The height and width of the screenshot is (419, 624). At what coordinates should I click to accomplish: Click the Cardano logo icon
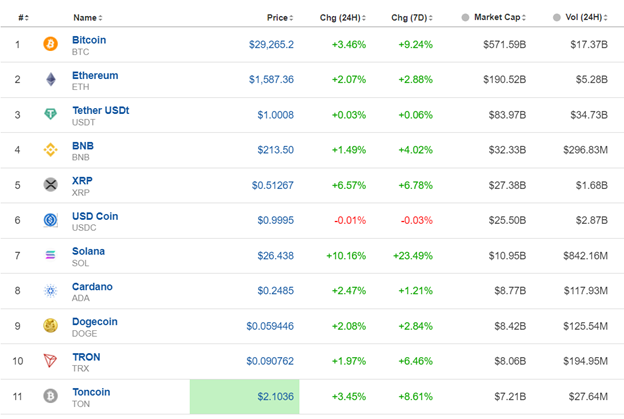coord(51,290)
